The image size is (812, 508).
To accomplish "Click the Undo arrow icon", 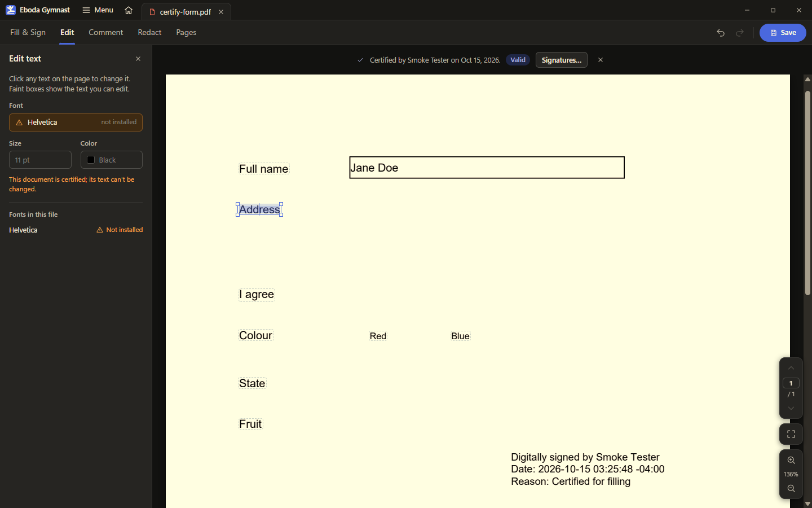I will [x=721, y=33].
